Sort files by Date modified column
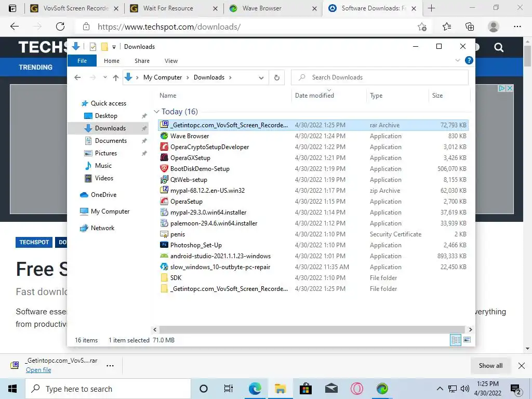Viewport: 532px width, 399px height. 314,96
